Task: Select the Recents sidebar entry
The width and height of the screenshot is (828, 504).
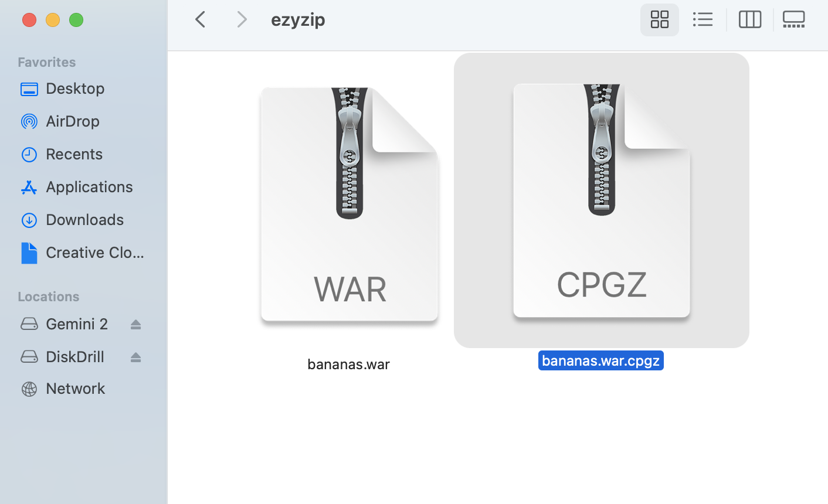Action: [x=74, y=154]
